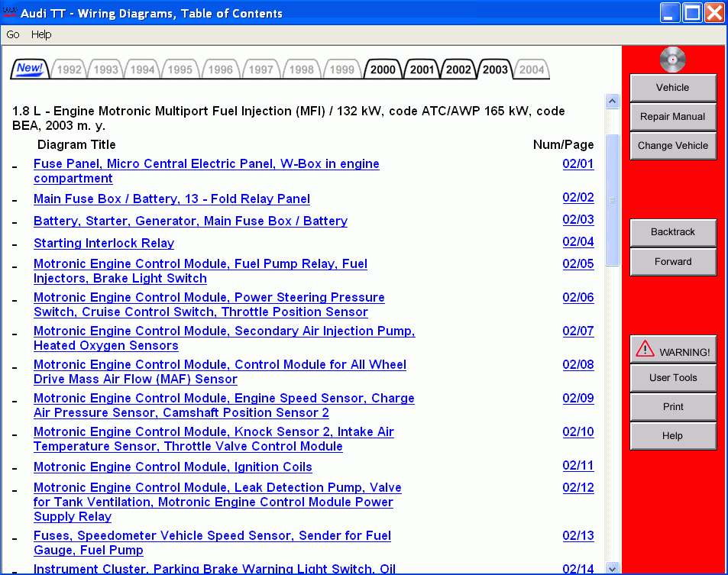Open the Help menu in menu bar

click(40, 34)
